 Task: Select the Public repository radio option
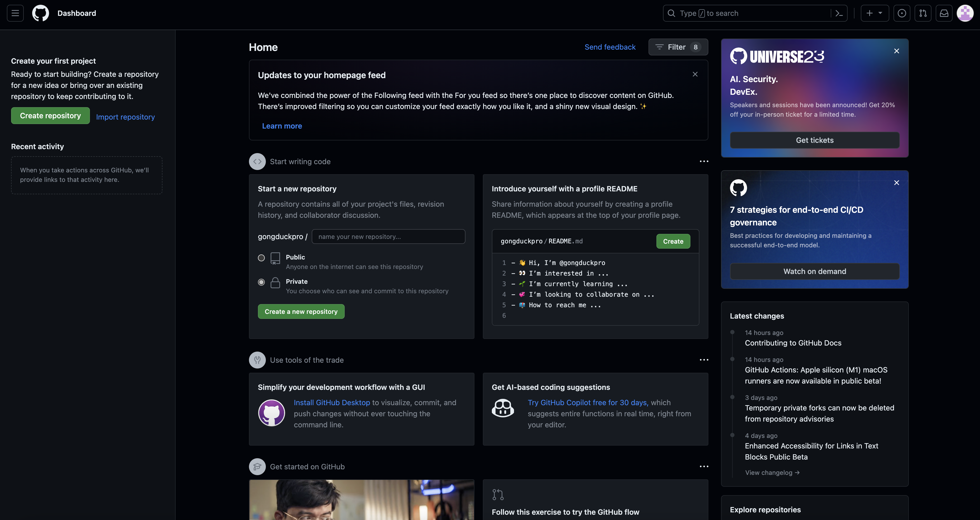click(x=261, y=258)
